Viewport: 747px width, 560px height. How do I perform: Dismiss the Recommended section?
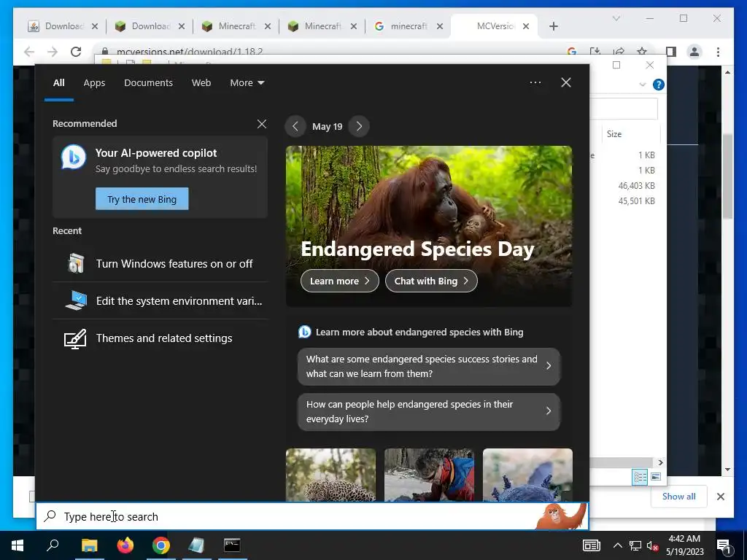tap(262, 124)
